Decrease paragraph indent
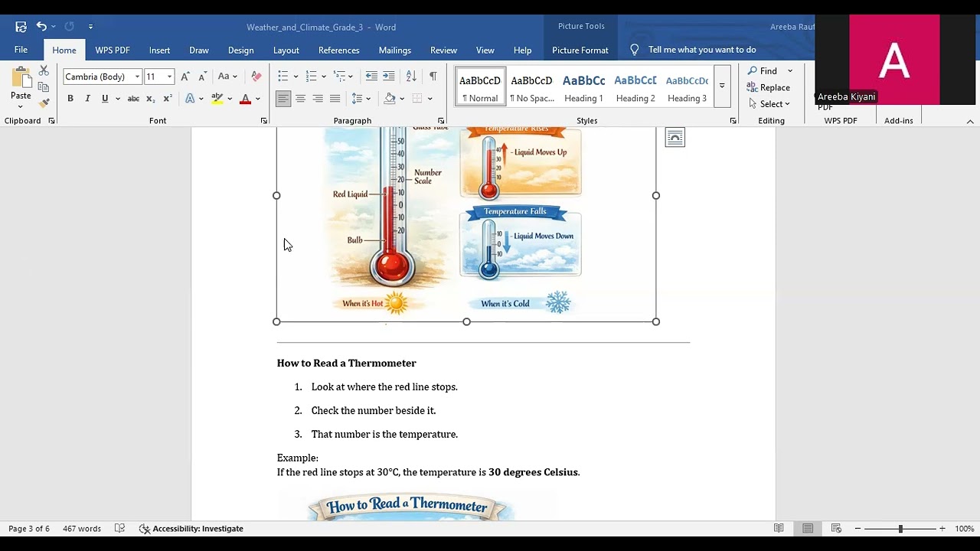980x551 pixels. (371, 77)
